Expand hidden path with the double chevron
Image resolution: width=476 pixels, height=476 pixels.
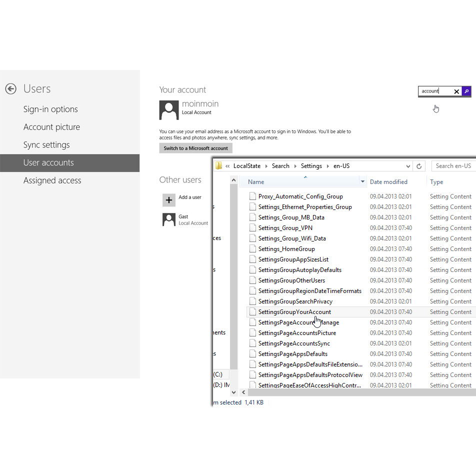227,166
